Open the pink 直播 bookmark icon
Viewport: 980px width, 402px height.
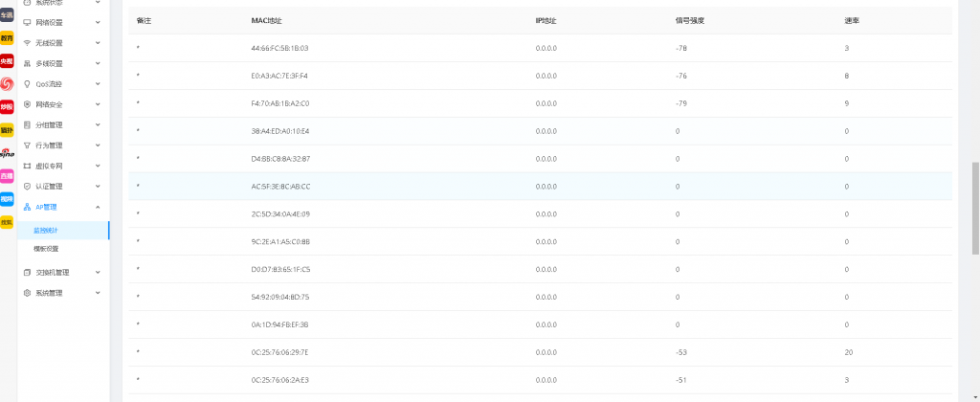coord(7,176)
